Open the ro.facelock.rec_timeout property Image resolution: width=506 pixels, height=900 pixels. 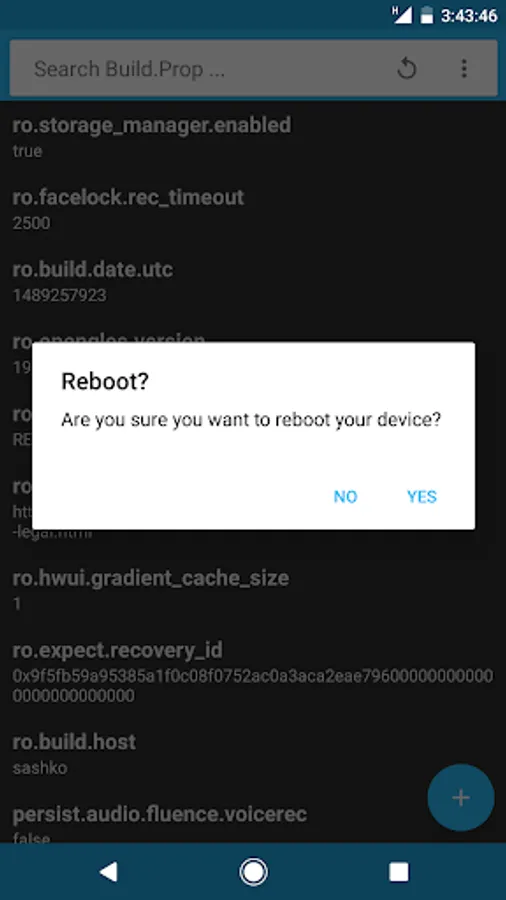pyautogui.click(x=253, y=209)
